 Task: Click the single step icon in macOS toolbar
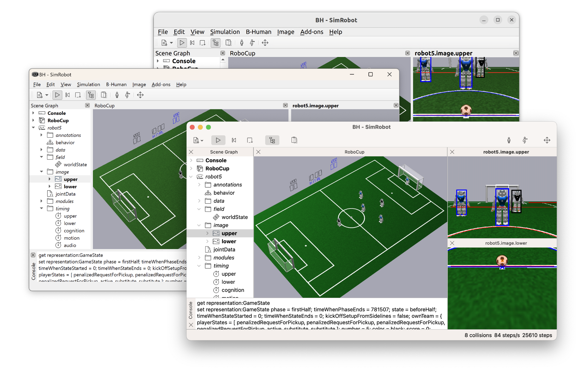pyautogui.click(x=250, y=140)
